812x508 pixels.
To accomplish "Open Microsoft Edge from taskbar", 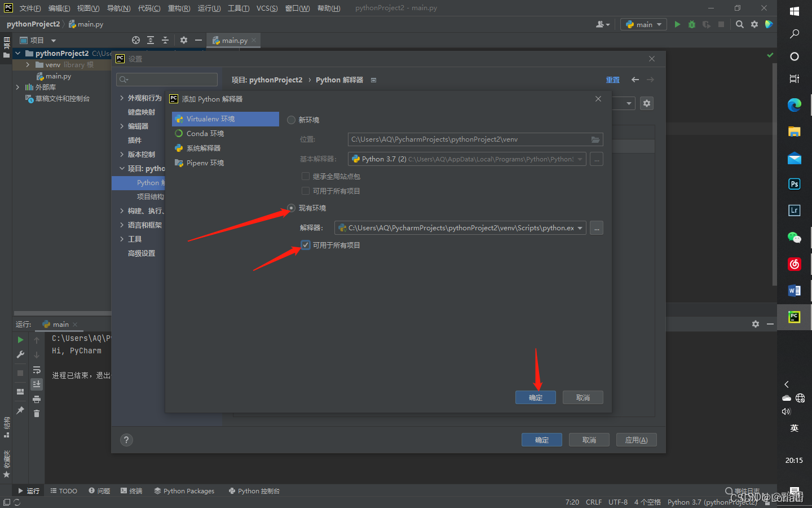I will 795,105.
